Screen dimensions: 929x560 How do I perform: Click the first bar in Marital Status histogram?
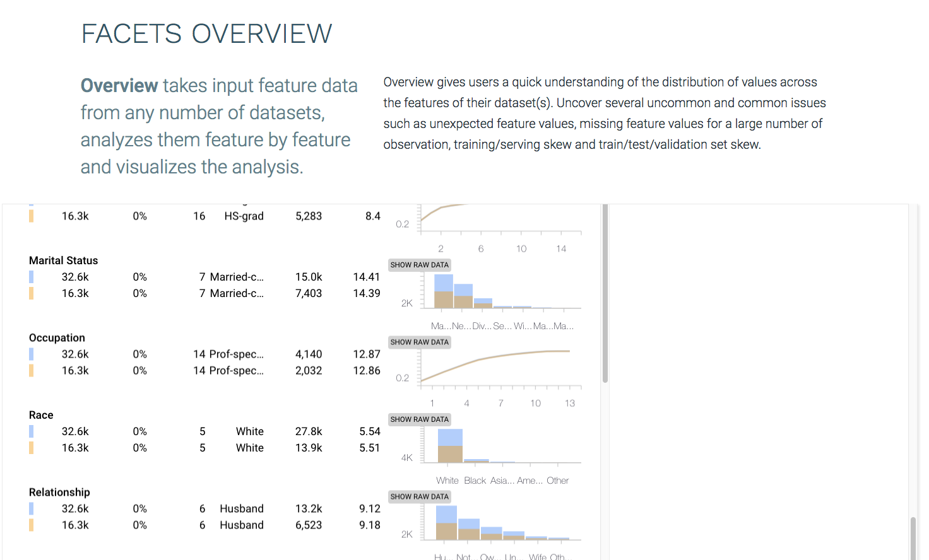[444, 291]
